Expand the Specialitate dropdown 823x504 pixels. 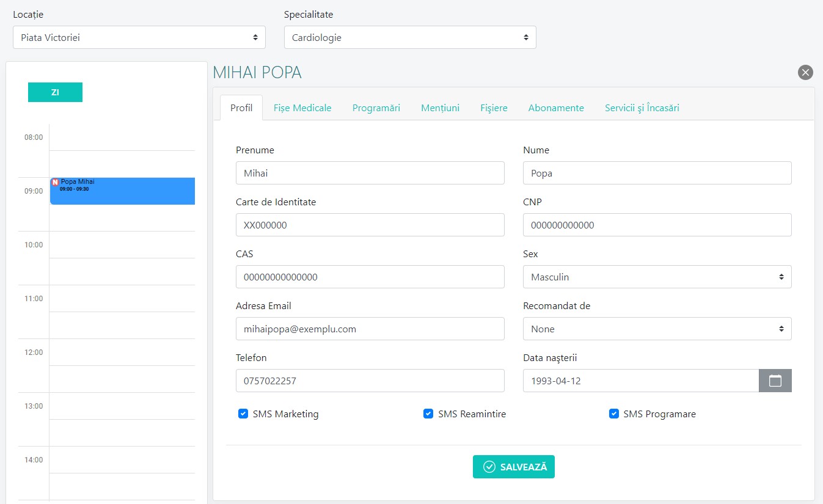[409, 37]
